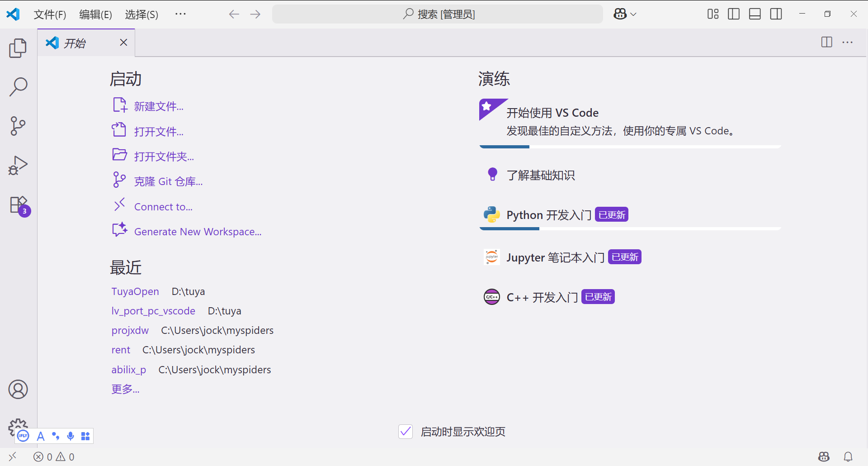
Task: Open recent folder rent
Action: coord(121,350)
